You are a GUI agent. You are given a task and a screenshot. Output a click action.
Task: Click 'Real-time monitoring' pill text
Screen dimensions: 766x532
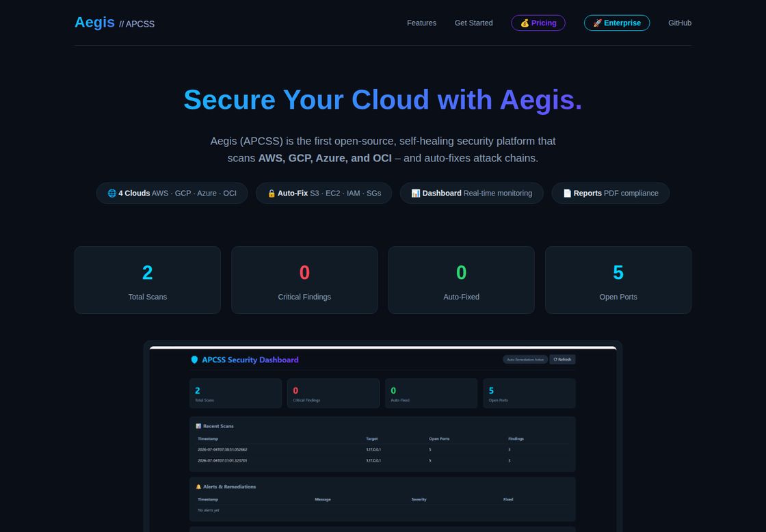pos(498,194)
